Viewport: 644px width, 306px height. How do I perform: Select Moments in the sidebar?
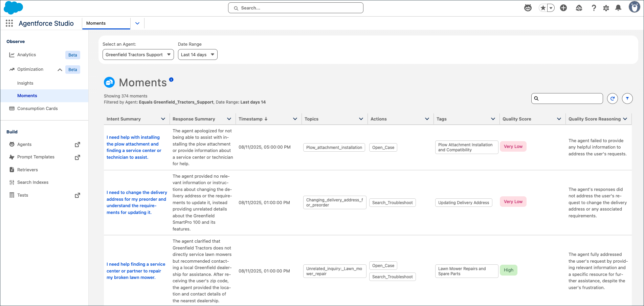44,96
